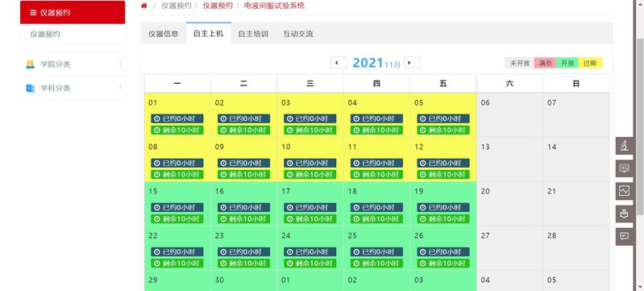The height and width of the screenshot is (291, 644).
Task: Open the chart icon on right sidebar
Action: point(624,191)
